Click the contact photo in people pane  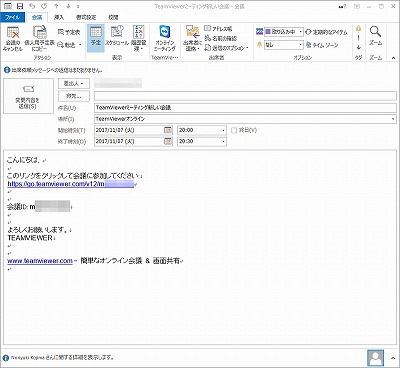[x=375, y=358]
